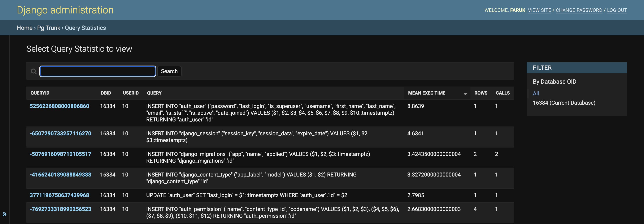
Task: Open VIEW SITE from the top bar
Action: (x=540, y=10)
